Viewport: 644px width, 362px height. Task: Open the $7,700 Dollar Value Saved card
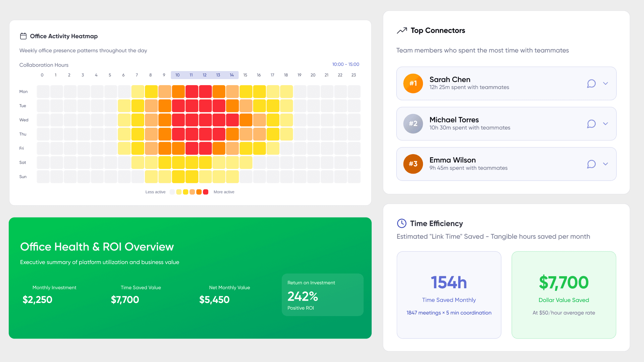tap(563, 295)
